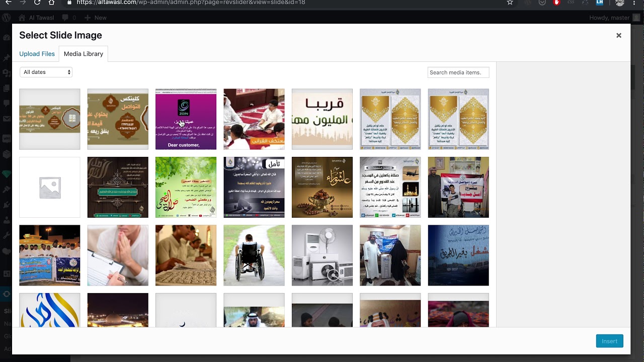Image resolution: width=644 pixels, height=362 pixels.
Task: Select the boys reading in mosque photo
Action: point(254,119)
